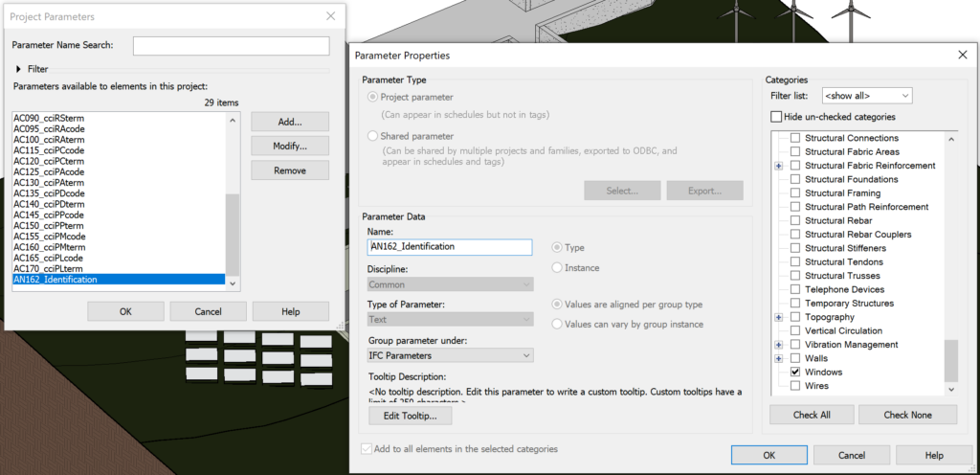Check the Structural Rebar Couplers category

tap(795, 235)
